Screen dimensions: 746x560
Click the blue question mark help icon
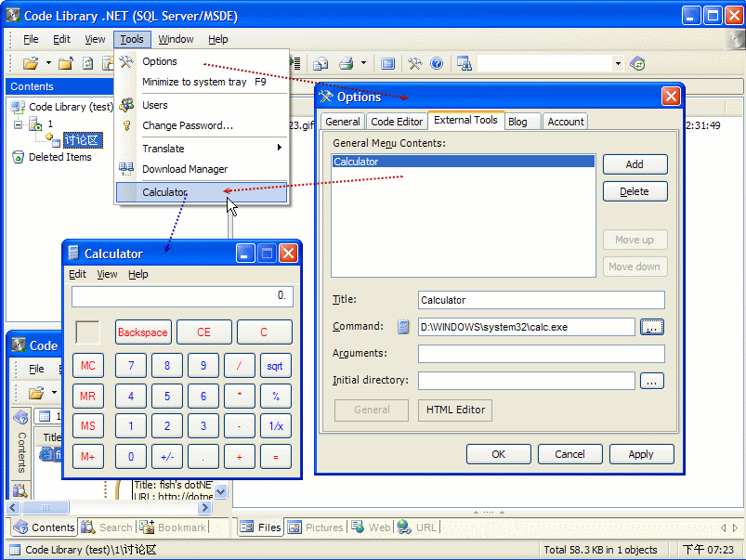click(x=437, y=63)
